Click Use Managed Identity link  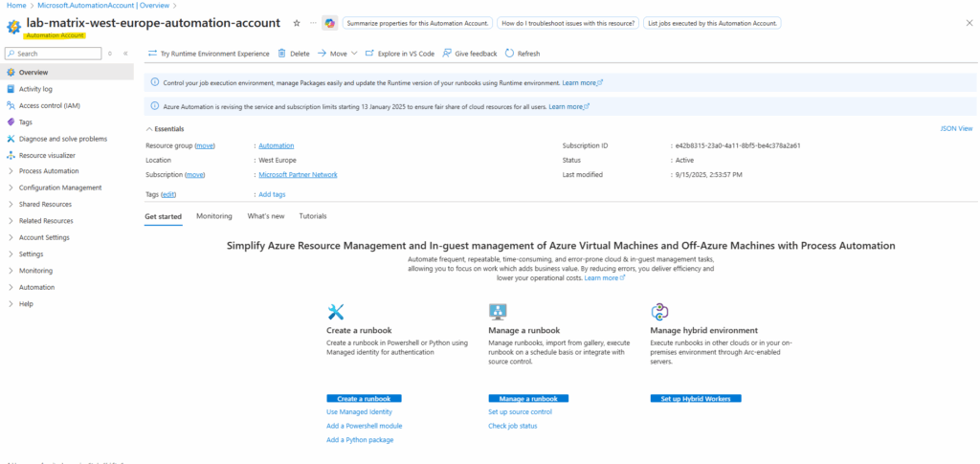360,412
